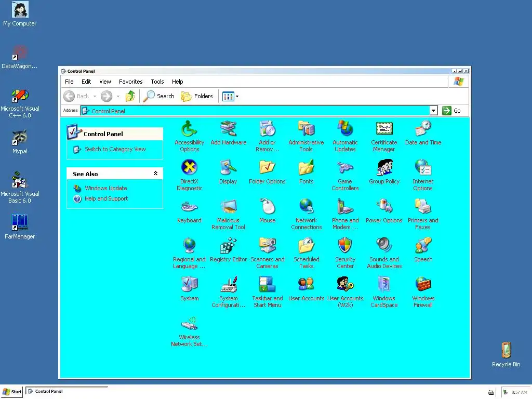This screenshot has height=399, width=532.
Task: Open the Favorites menu
Action: coord(130,82)
